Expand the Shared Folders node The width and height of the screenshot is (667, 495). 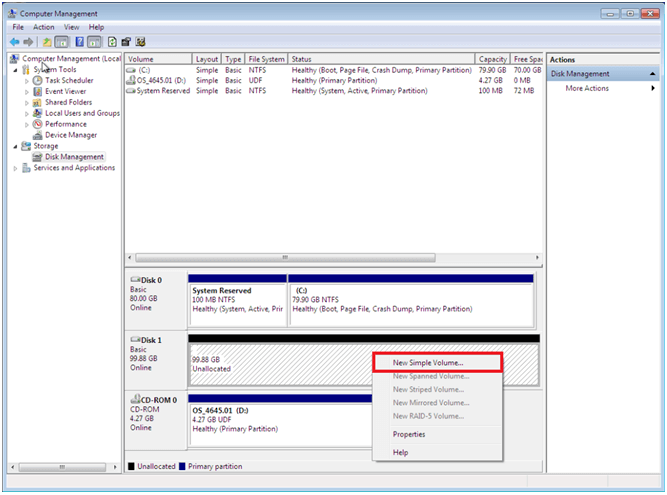pyautogui.click(x=27, y=103)
